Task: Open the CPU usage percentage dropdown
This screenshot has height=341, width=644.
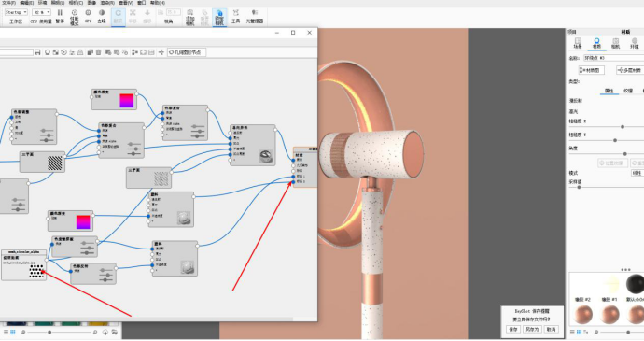Action: pyautogui.click(x=41, y=12)
